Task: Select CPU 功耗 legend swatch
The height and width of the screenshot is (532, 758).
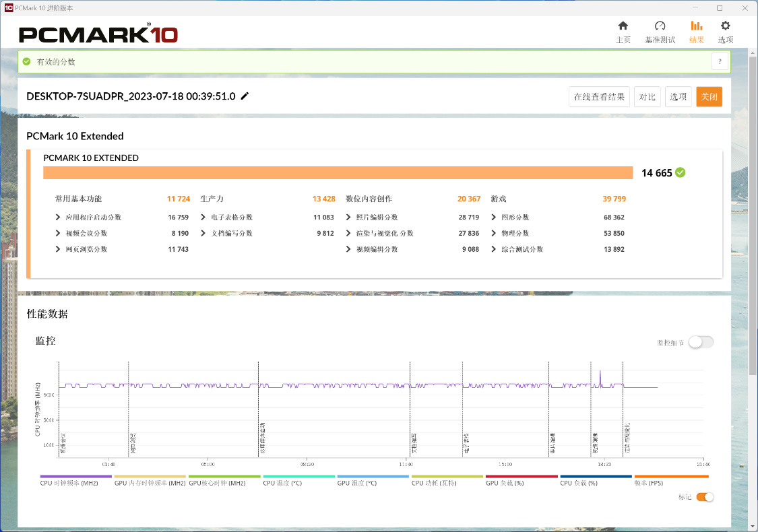Action: 447,476
